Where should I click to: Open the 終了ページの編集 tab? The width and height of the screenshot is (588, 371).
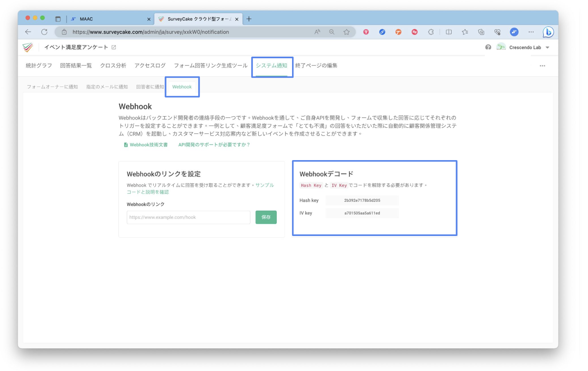pos(316,65)
